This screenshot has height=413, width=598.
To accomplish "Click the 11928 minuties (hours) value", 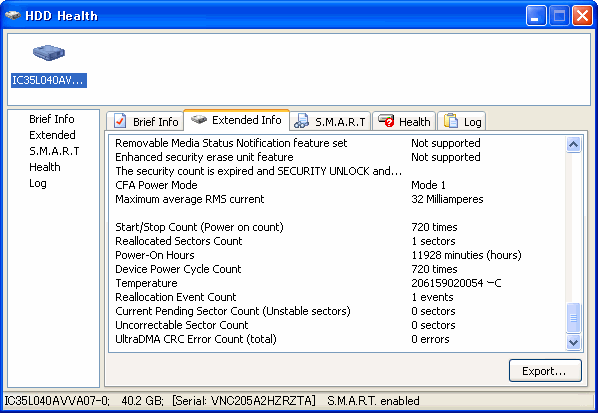I will click(x=466, y=255).
